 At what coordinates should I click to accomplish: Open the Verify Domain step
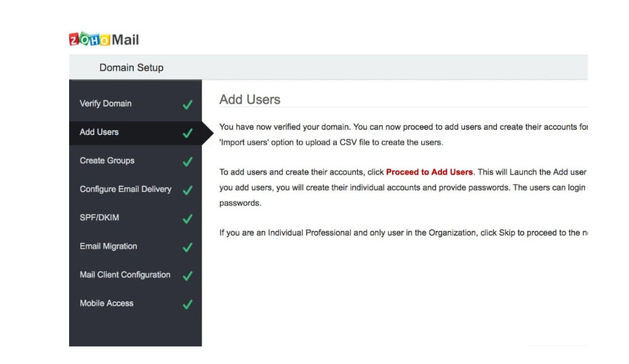pyautogui.click(x=106, y=104)
